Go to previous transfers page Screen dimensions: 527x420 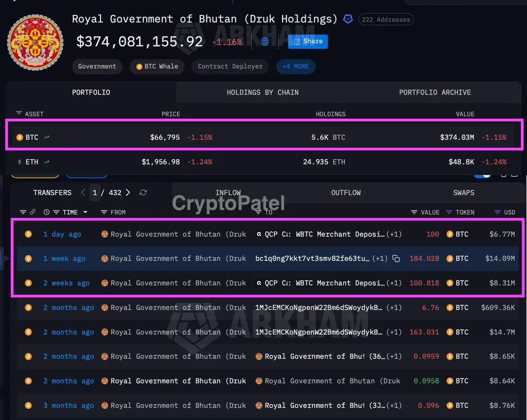[83, 192]
